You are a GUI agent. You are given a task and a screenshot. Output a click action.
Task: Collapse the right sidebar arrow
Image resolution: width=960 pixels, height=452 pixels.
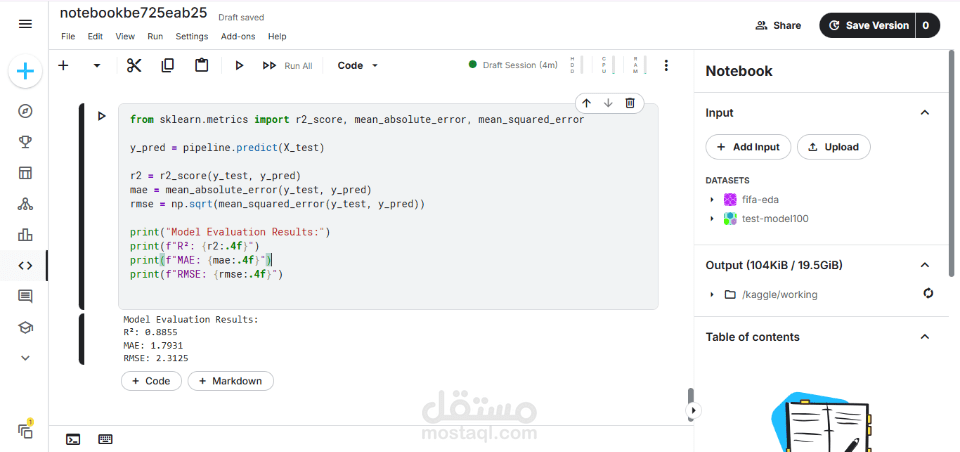click(693, 410)
